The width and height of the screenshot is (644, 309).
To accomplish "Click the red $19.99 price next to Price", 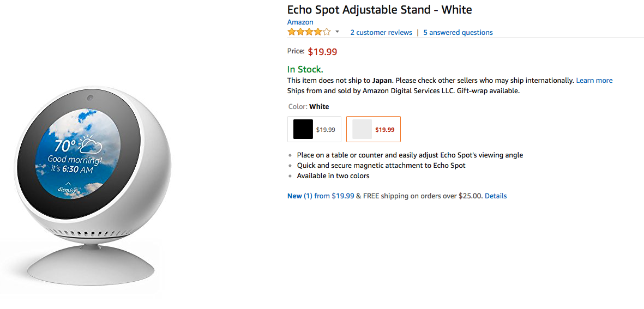I will [x=322, y=52].
